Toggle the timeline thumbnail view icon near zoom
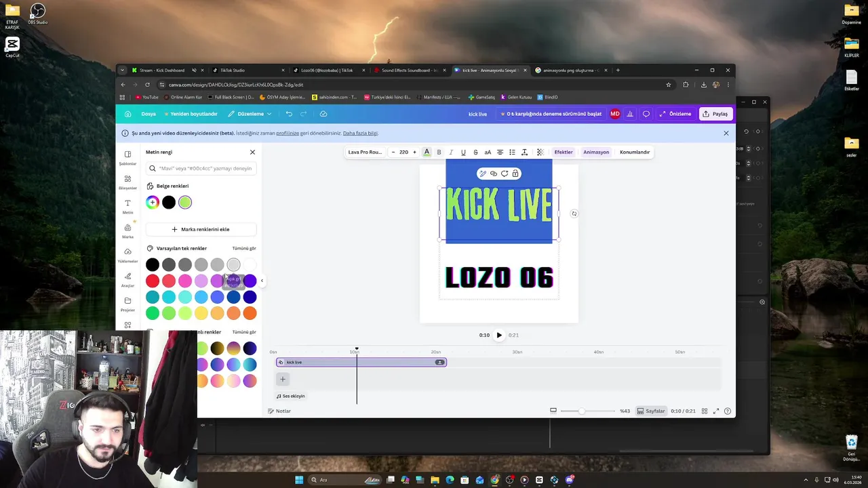Viewport: 868px width, 488px height. point(553,411)
